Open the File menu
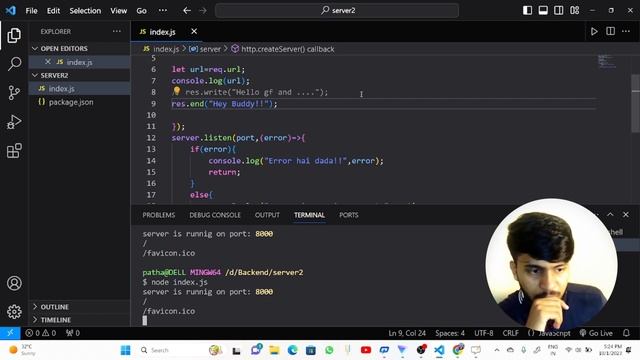The image size is (640, 360). coord(31,11)
